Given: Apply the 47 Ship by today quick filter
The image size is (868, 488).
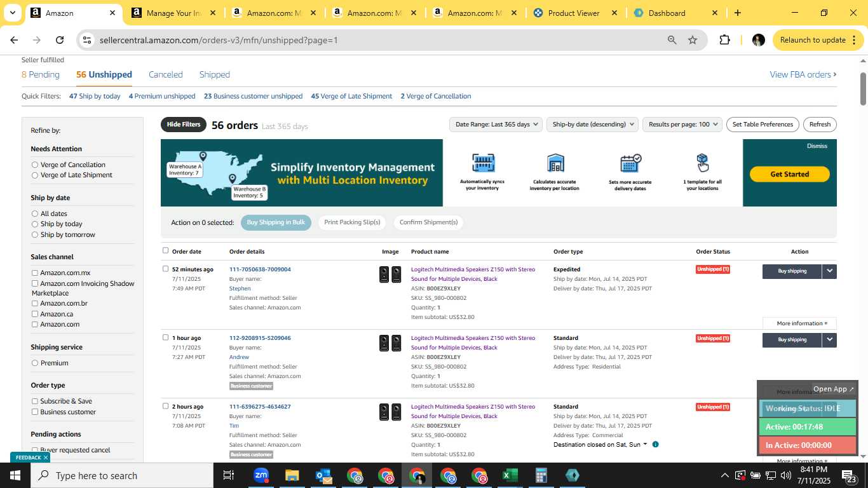Looking at the screenshot, I should (95, 96).
